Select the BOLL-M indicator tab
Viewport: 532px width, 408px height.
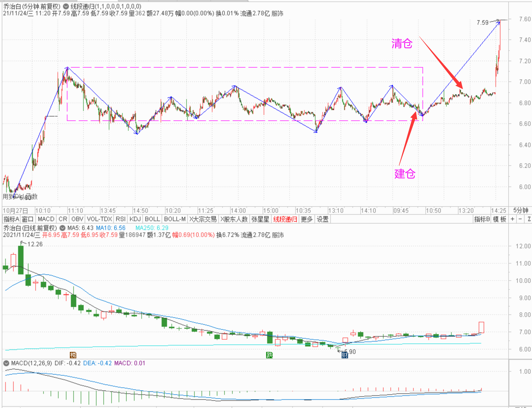[175, 219]
